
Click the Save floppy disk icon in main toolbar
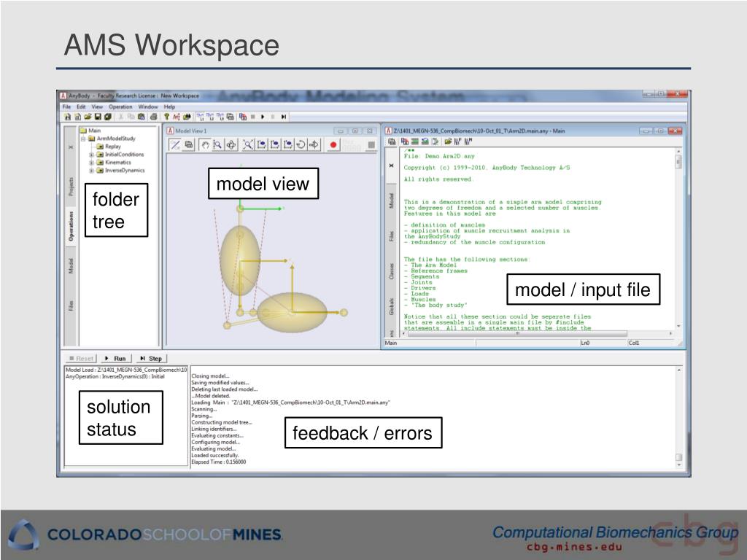[x=98, y=117]
